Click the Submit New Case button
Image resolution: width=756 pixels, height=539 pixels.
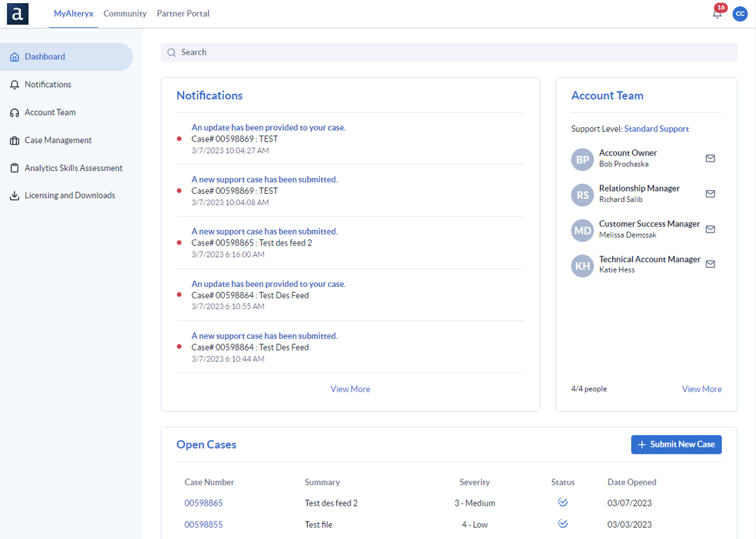click(676, 444)
